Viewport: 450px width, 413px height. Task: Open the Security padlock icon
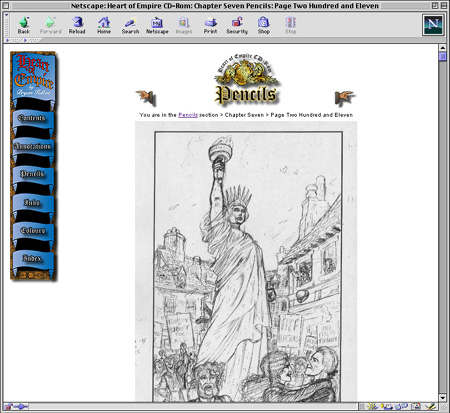(x=237, y=25)
